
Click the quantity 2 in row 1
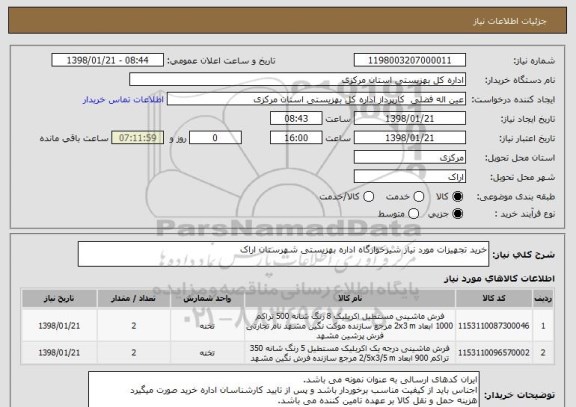click(x=134, y=326)
